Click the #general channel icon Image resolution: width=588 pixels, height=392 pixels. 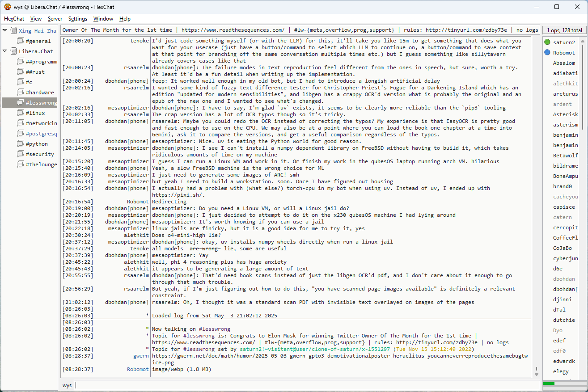point(21,41)
